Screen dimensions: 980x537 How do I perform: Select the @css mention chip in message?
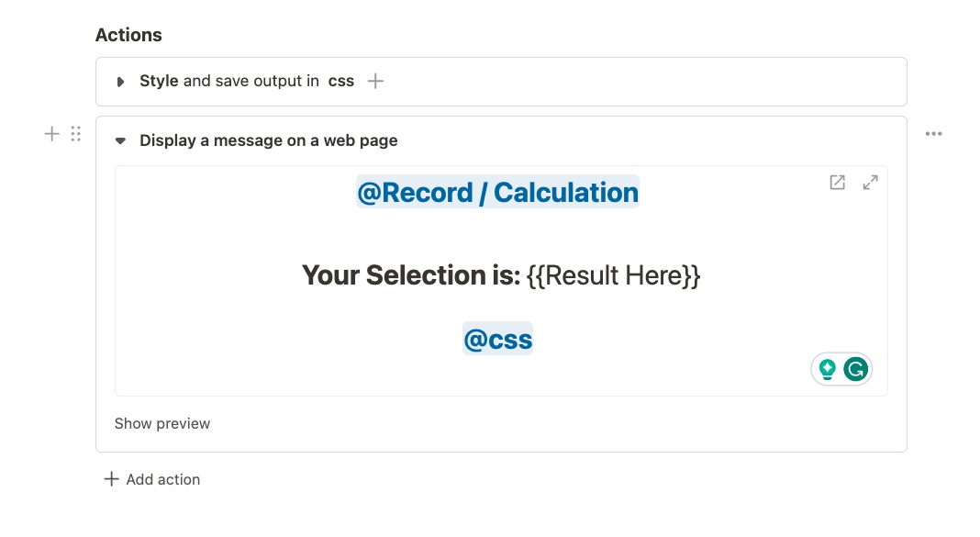pyautogui.click(x=497, y=340)
